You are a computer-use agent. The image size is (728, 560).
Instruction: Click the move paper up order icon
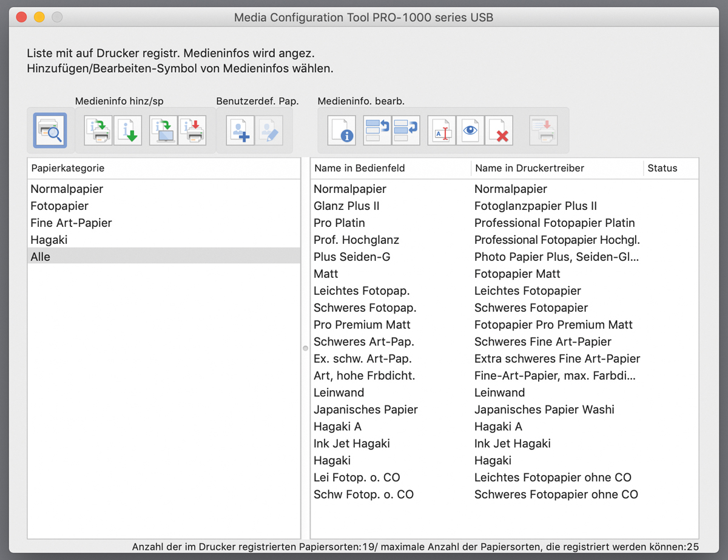click(x=377, y=130)
